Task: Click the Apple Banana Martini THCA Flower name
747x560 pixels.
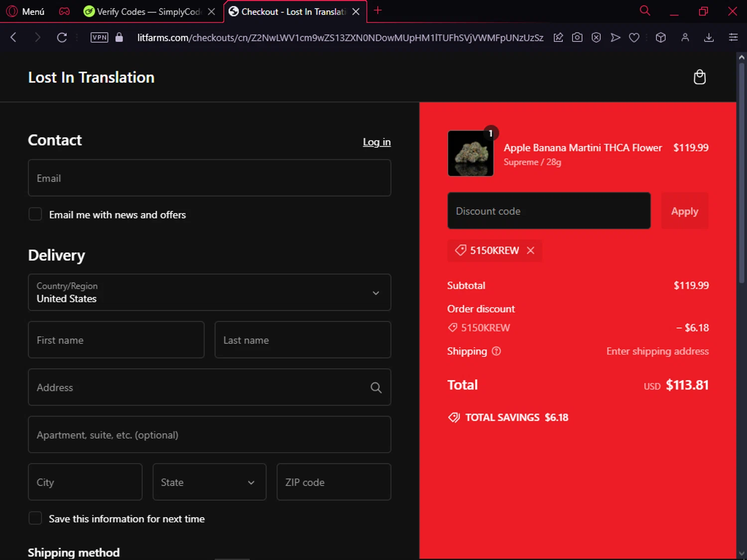Action: pos(583,147)
